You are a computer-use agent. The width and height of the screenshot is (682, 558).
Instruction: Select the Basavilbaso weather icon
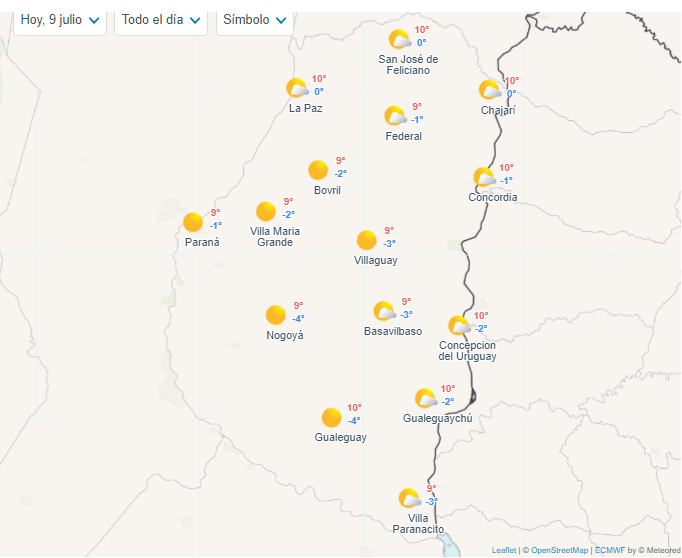pos(384,311)
